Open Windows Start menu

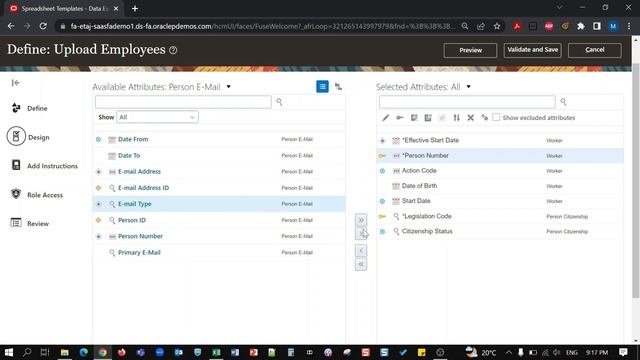point(8,352)
